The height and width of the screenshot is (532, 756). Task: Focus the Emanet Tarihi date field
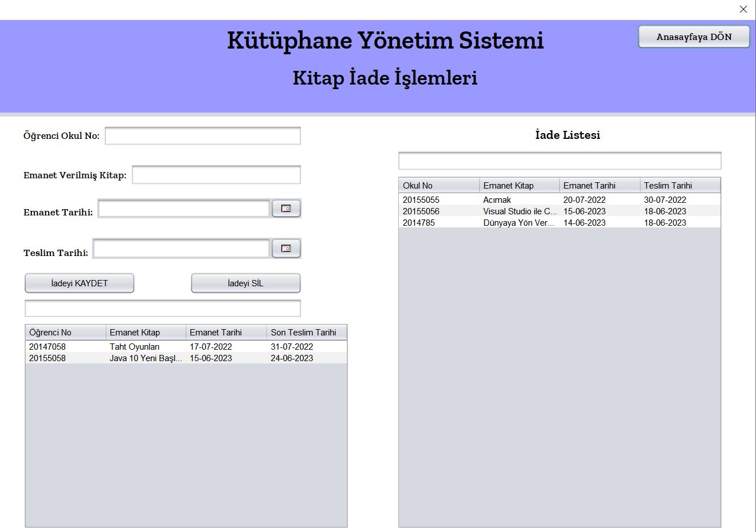[x=183, y=209]
